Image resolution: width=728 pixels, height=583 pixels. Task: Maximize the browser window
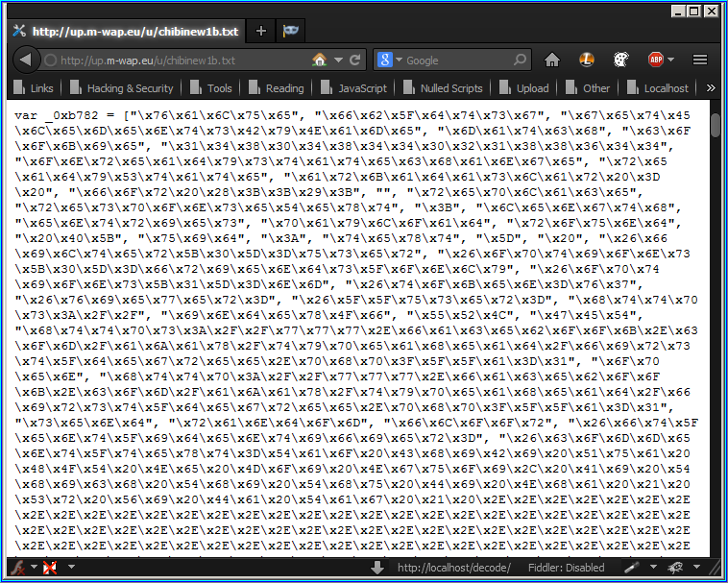(694, 11)
